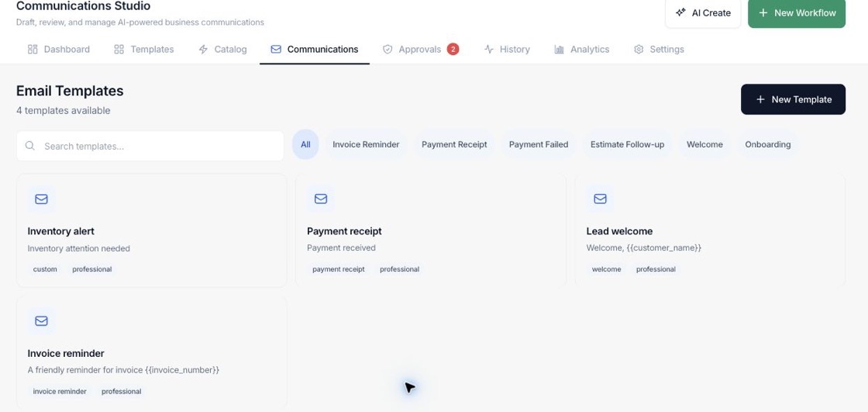
Task: Click 'Inventory attention needed' subject text
Action: (78, 248)
